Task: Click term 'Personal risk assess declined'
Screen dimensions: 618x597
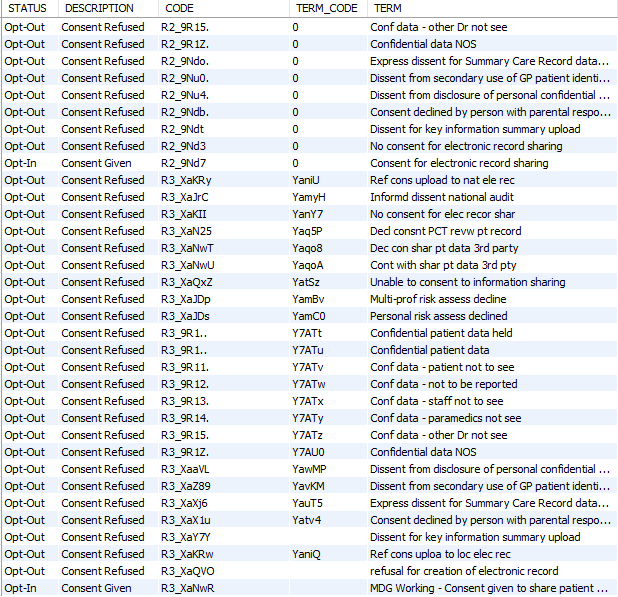Action: (x=439, y=316)
